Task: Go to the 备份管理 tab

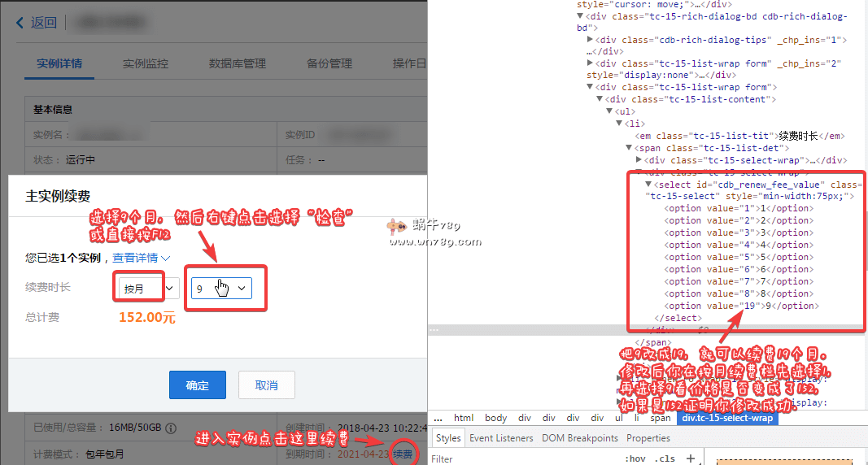Action: (x=329, y=63)
